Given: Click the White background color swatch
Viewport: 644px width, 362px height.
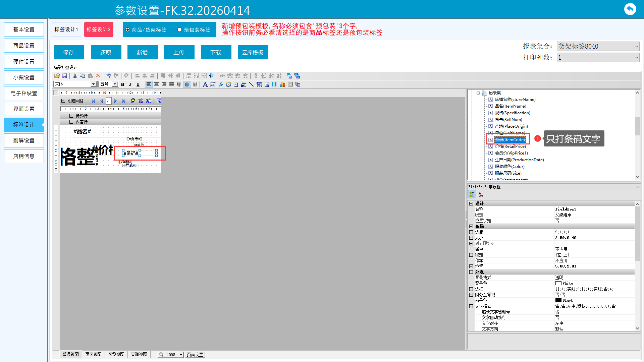Looking at the screenshot, I should coord(558,283).
